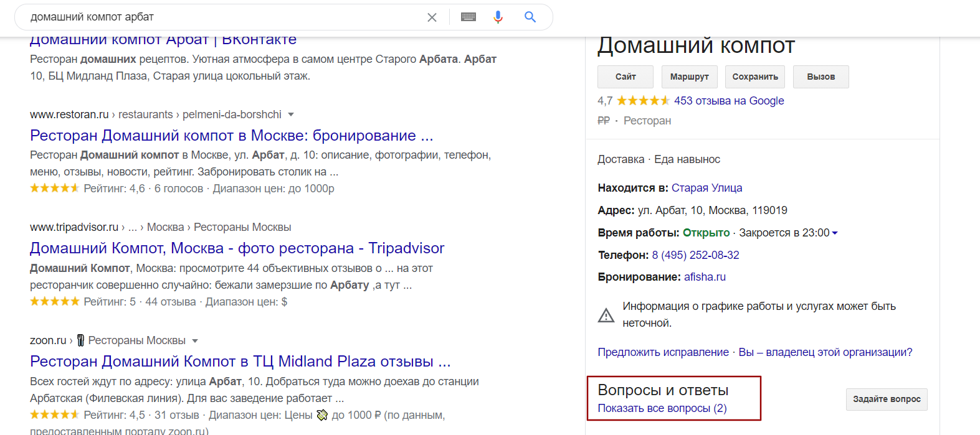Open the on-screen keyboard icon
Viewport: 980px width, 435px height.
coord(469,17)
